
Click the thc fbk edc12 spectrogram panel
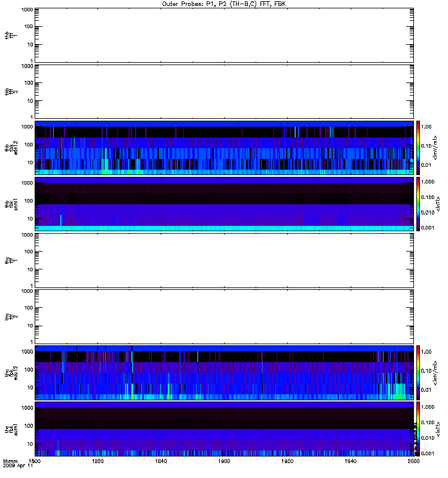(x=224, y=373)
